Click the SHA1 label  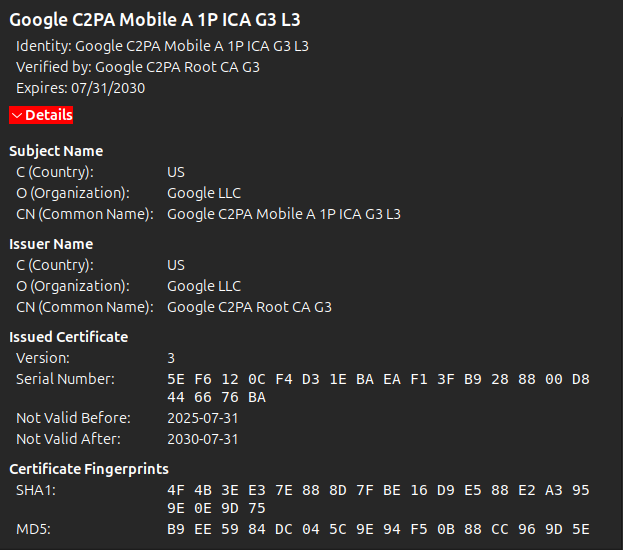click(36, 490)
